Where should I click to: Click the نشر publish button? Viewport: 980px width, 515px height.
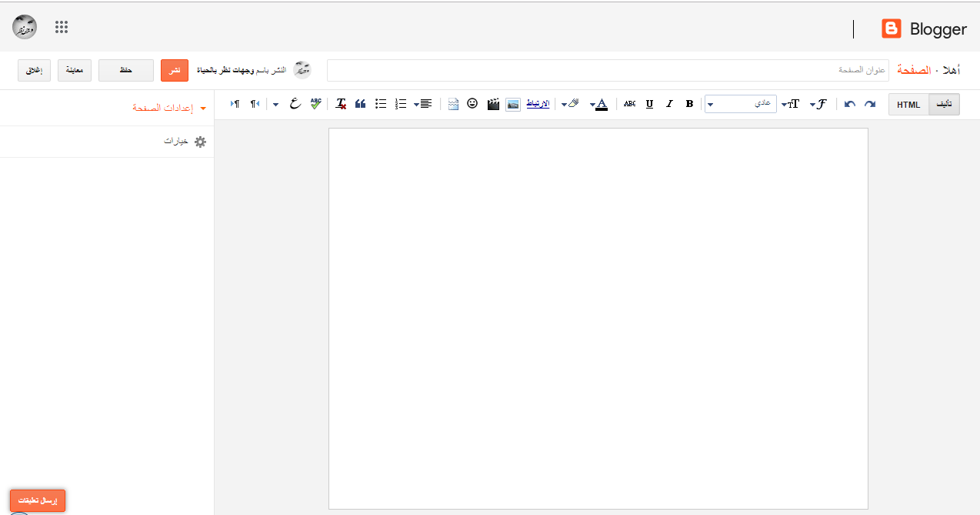(x=175, y=70)
